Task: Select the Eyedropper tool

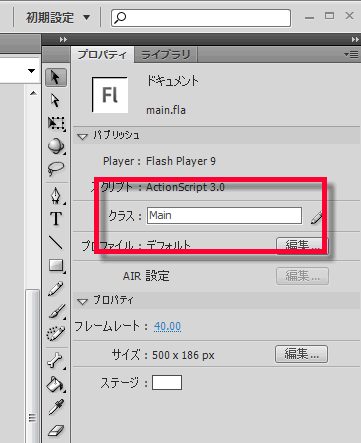Action: pyautogui.click(x=56, y=407)
